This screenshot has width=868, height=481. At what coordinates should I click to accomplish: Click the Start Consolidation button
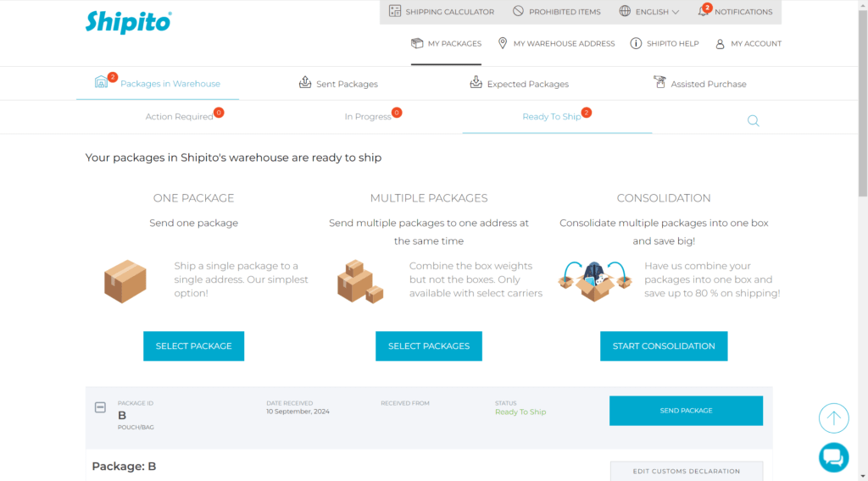[664, 346]
